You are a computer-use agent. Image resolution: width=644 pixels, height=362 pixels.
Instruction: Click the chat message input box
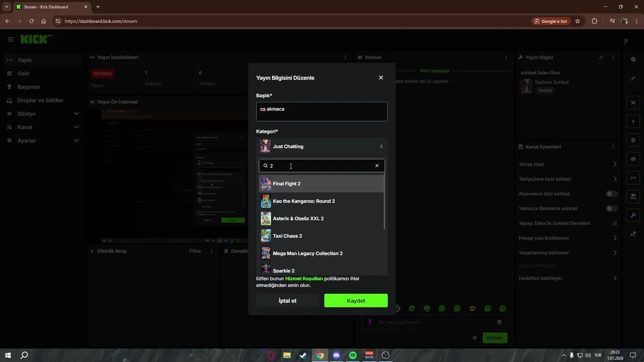click(435, 322)
